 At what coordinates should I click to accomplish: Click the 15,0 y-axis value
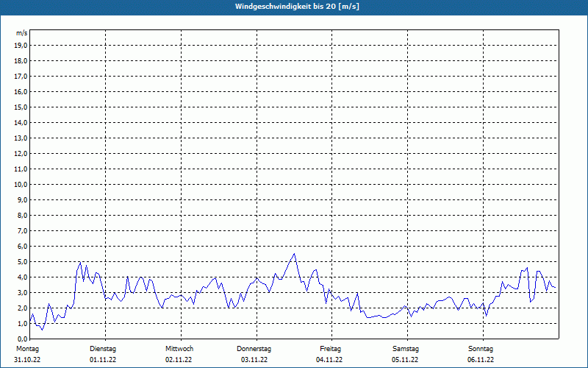(x=21, y=107)
